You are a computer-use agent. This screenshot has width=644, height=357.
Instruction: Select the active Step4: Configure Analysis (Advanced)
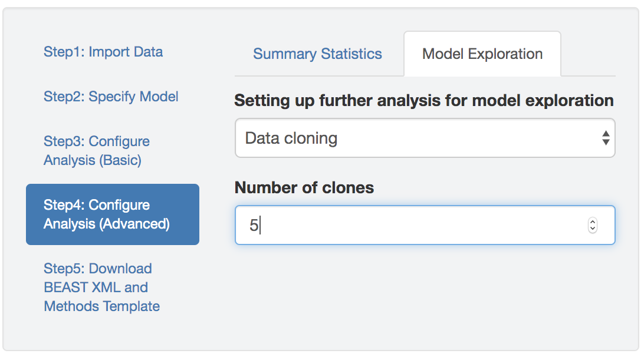[112, 214]
